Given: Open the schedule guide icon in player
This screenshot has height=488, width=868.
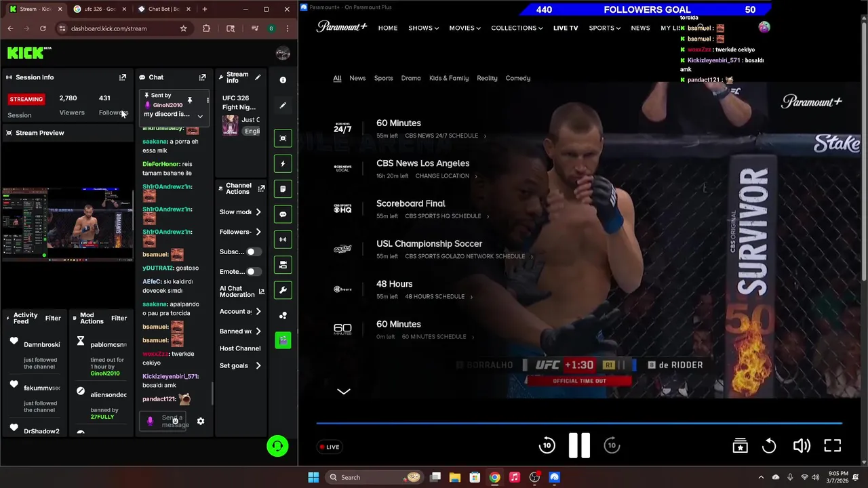Looking at the screenshot, I should pyautogui.click(x=740, y=445).
